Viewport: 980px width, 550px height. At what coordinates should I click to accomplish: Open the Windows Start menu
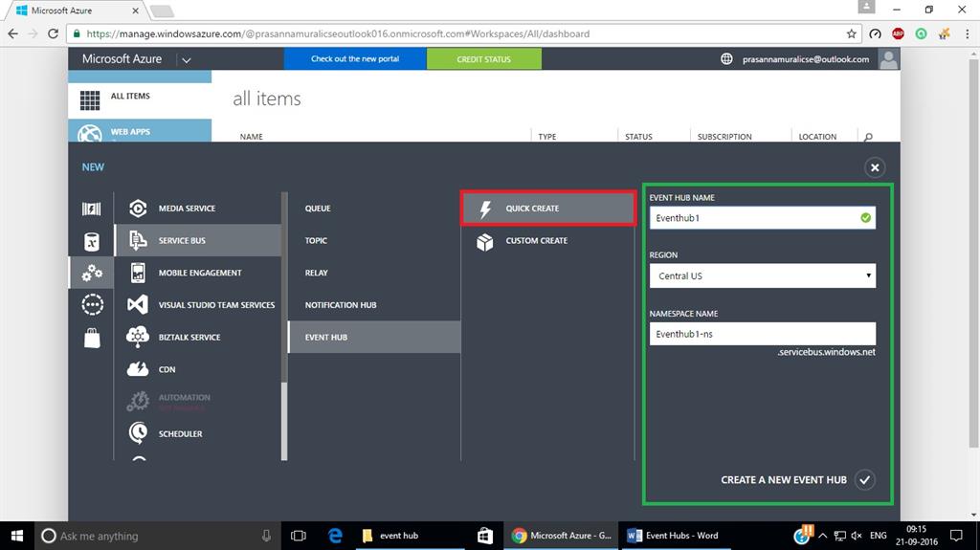(17, 536)
